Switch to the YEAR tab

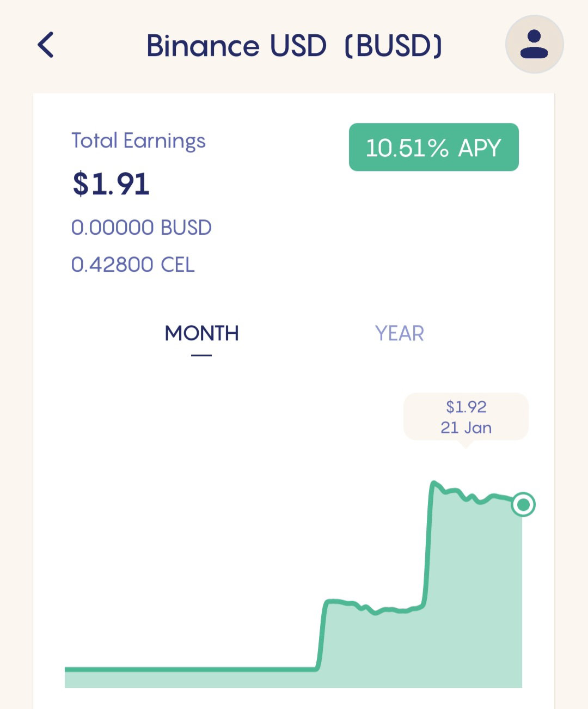(400, 333)
